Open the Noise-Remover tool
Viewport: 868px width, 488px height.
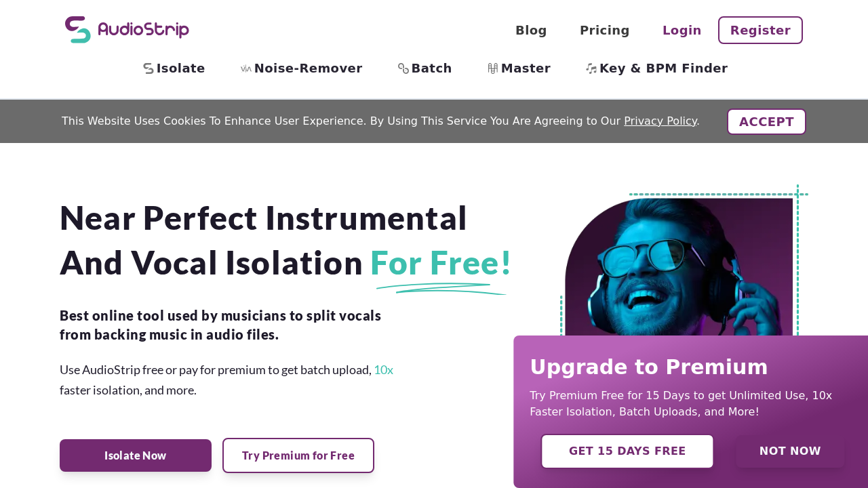point(308,68)
